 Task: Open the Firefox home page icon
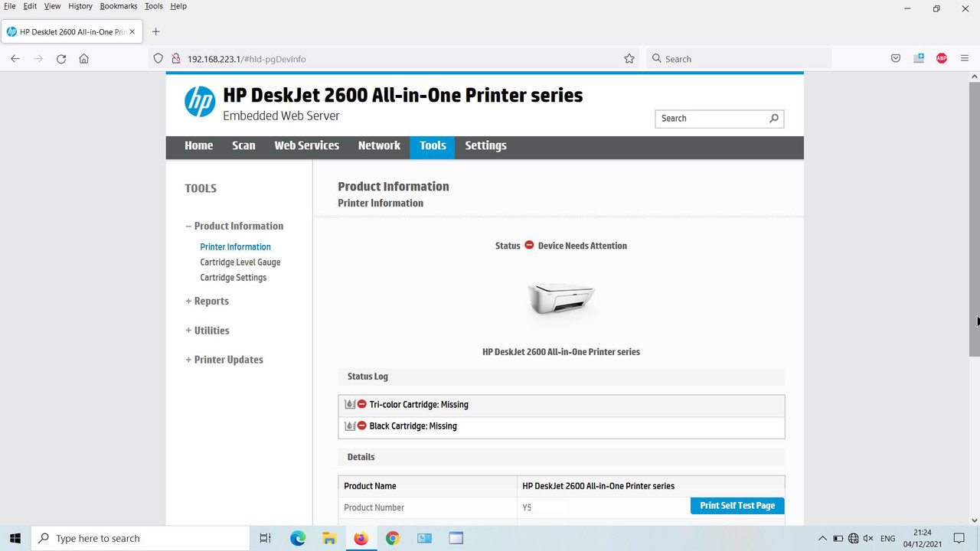pos(84,59)
